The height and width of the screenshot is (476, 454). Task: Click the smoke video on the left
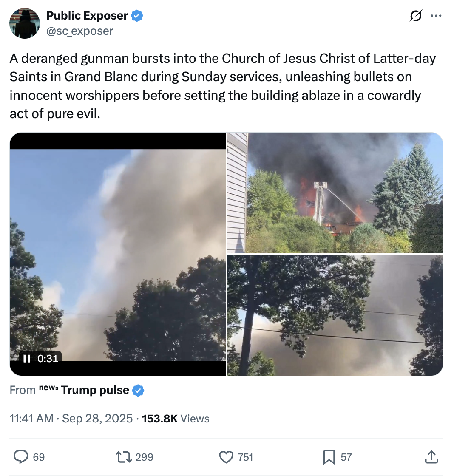(x=117, y=254)
